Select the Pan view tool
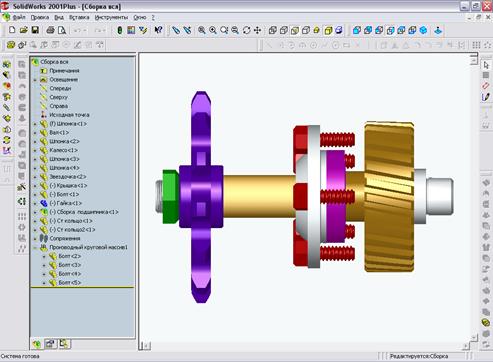 257,30
